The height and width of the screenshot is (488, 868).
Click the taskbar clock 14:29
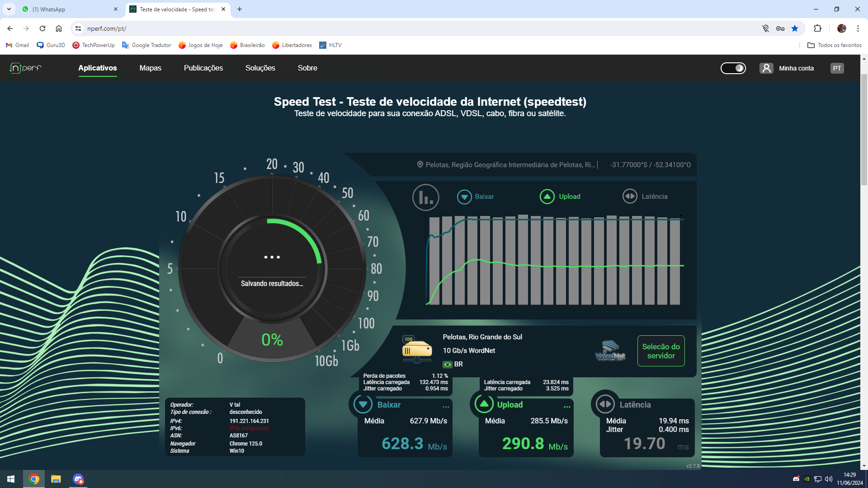click(x=849, y=475)
